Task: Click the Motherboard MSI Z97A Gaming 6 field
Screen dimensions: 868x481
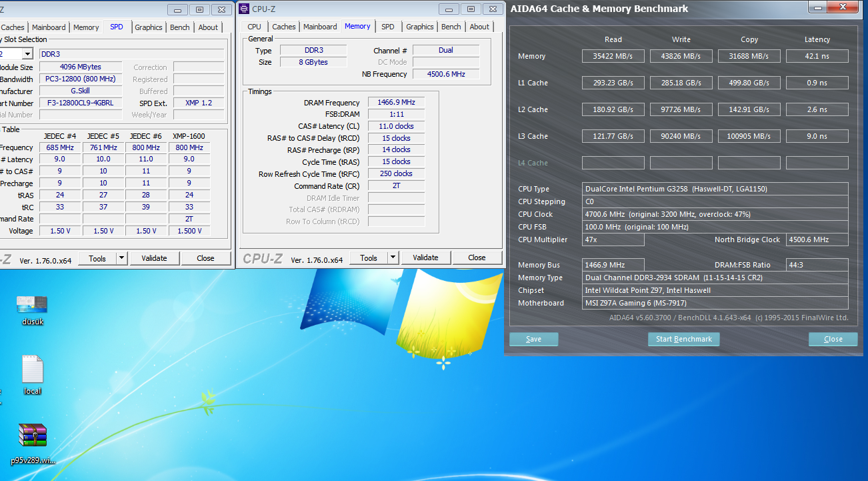Action: (715, 303)
